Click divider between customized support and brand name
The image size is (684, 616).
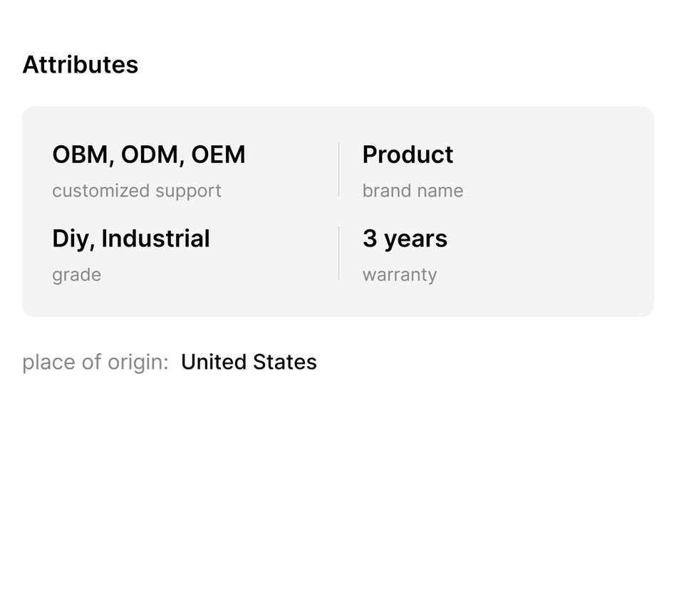tap(338, 169)
